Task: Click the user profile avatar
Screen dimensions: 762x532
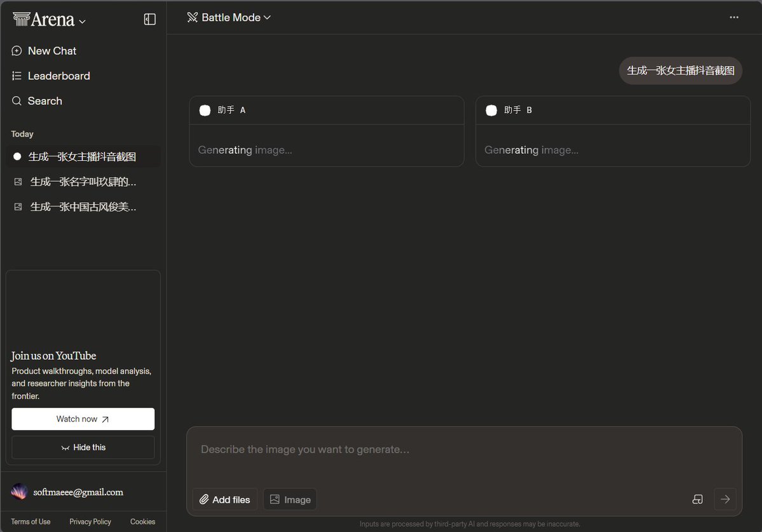Action: [x=20, y=492]
